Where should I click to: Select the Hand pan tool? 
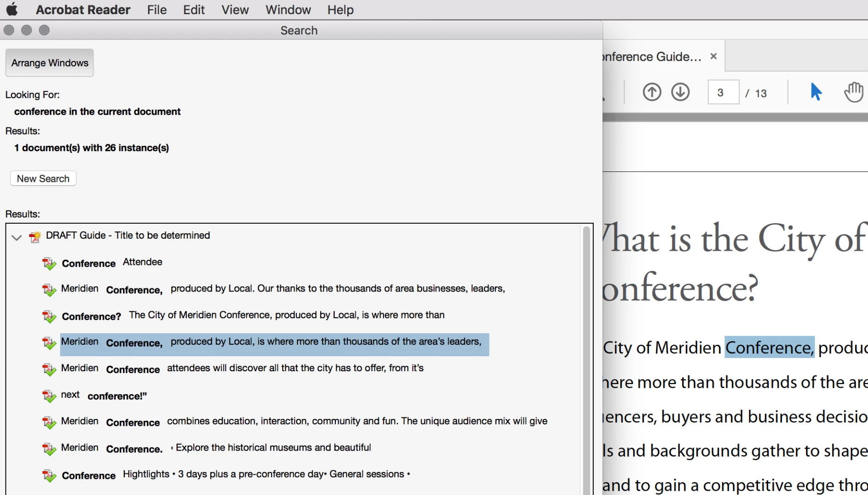pyautogui.click(x=854, y=92)
